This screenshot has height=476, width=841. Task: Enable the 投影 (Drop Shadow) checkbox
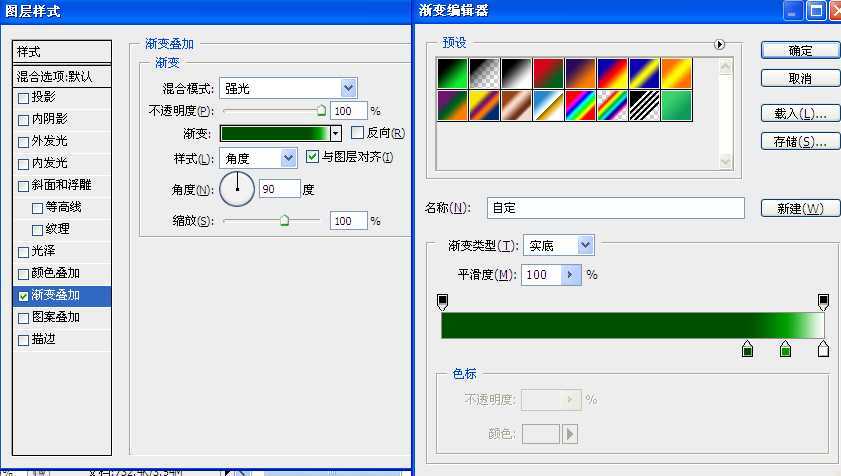tap(24, 98)
